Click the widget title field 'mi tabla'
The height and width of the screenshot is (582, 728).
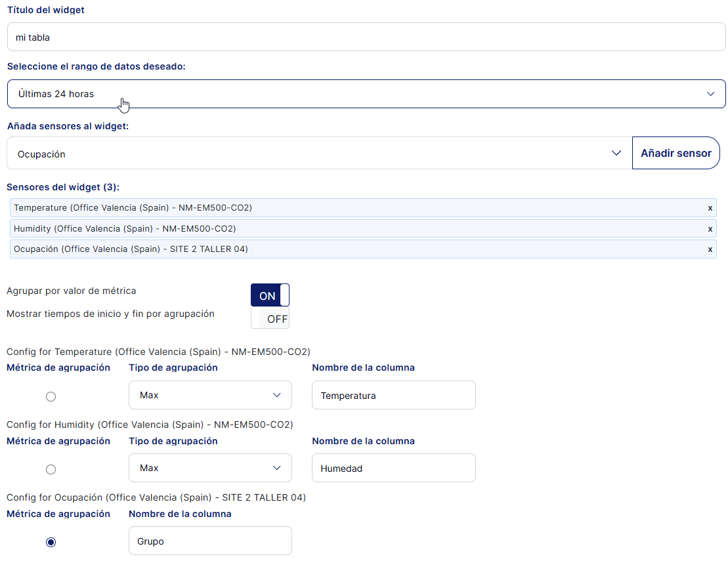[x=366, y=37]
